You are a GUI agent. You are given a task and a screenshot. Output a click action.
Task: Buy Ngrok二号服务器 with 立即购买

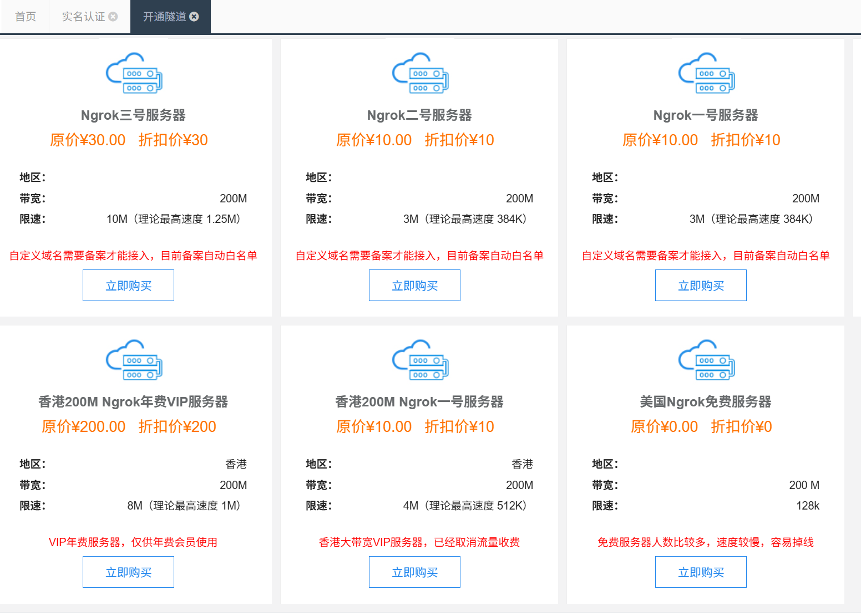pos(414,286)
